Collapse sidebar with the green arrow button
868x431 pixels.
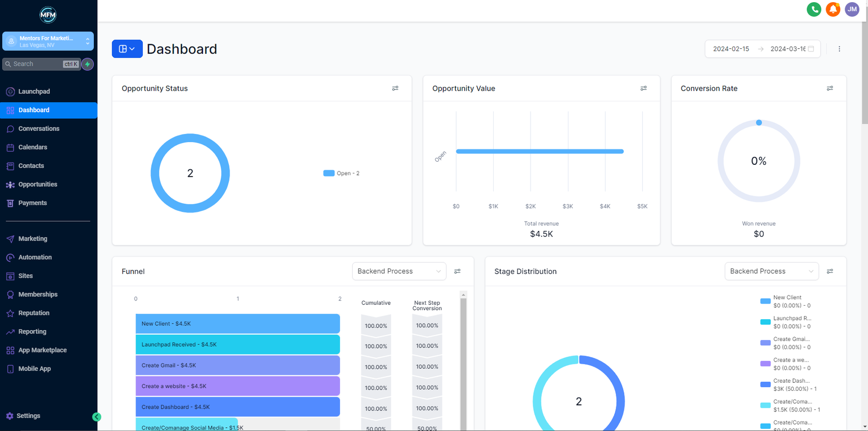click(97, 417)
